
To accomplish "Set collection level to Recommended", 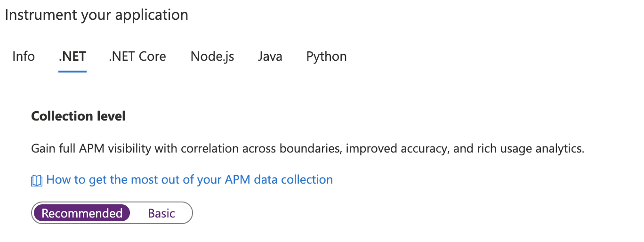I will coord(82,213).
